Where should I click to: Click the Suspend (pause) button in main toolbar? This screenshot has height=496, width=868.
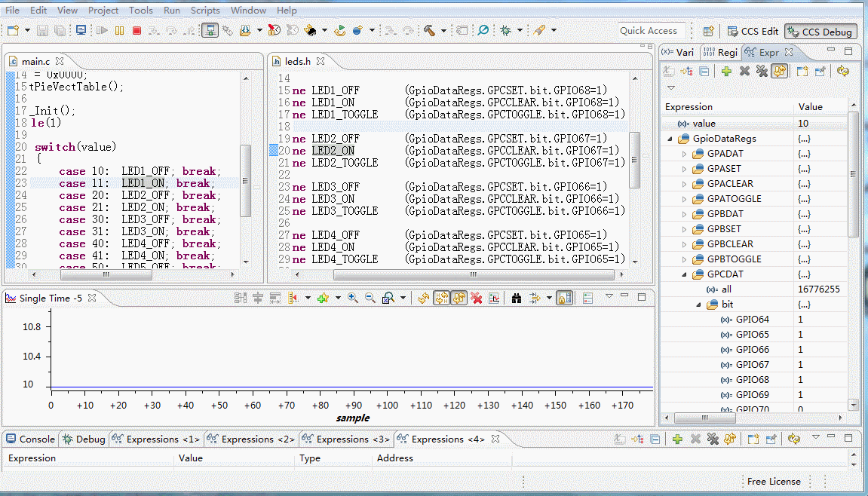119,30
